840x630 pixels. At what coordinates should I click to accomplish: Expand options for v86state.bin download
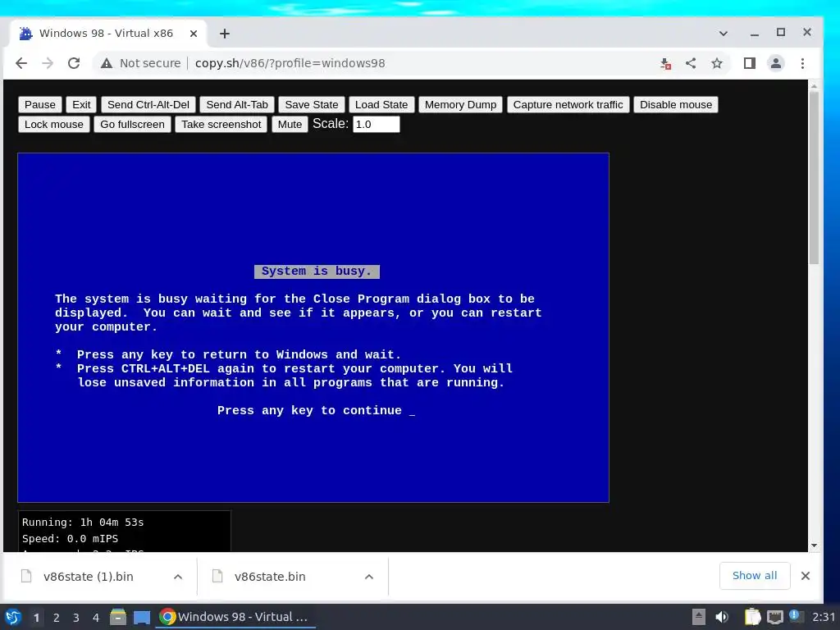(369, 577)
